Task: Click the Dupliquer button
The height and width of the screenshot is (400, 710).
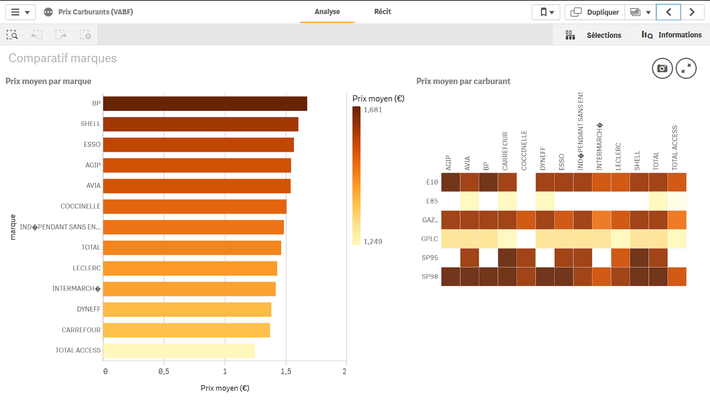Action: (x=595, y=12)
